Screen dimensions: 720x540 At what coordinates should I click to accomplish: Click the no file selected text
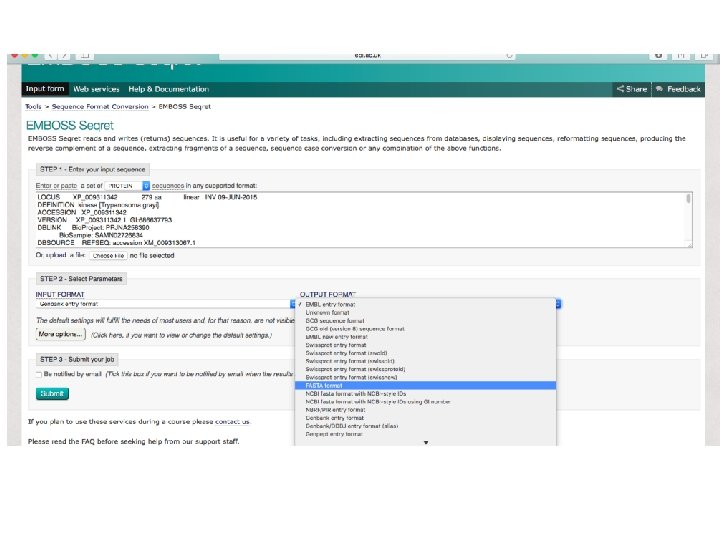[x=152, y=255]
